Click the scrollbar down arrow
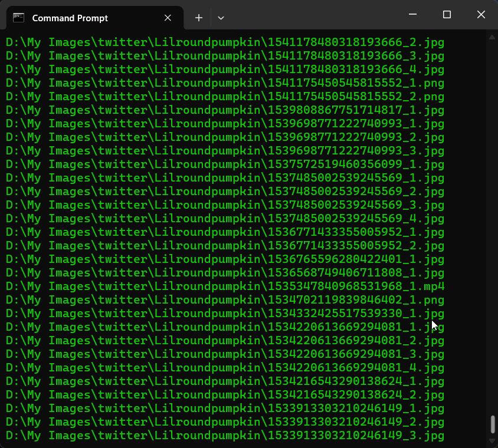This screenshot has height=448, width=498. tap(492, 442)
